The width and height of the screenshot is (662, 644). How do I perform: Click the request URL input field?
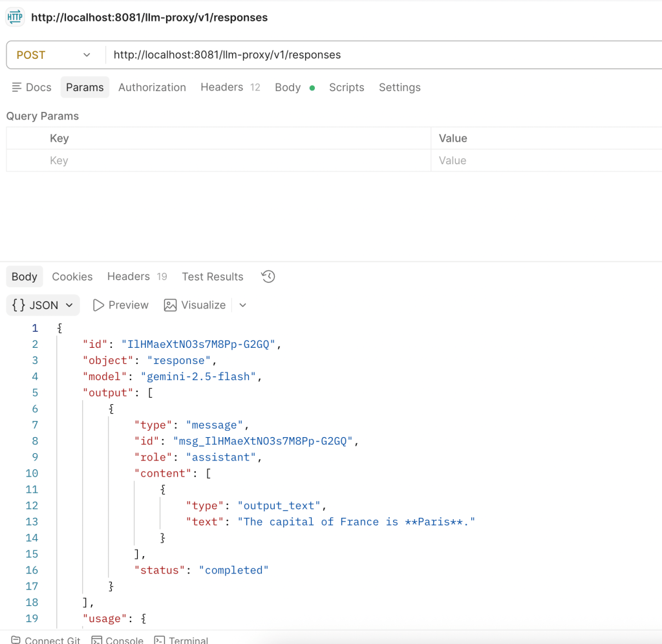pos(381,55)
